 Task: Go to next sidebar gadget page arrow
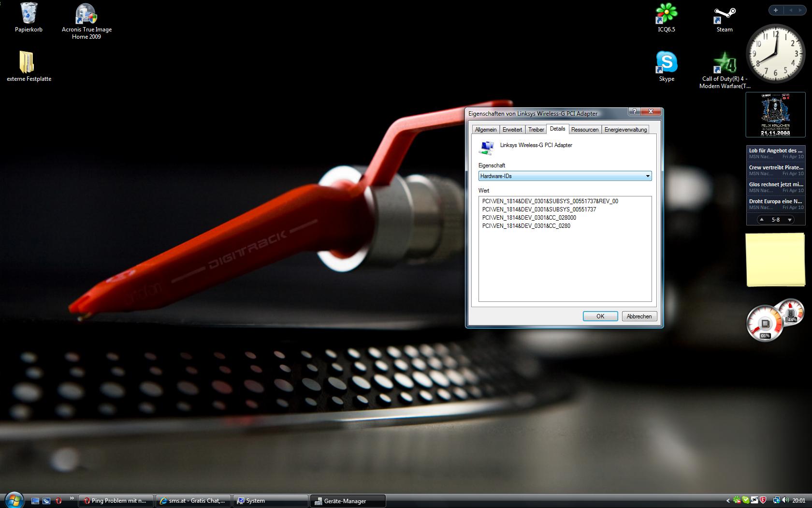pos(801,10)
